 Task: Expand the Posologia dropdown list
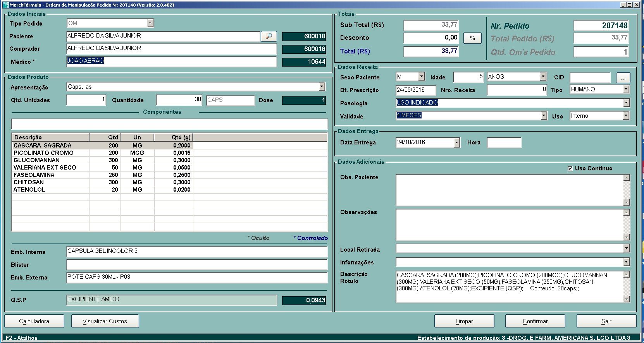(x=626, y=103)
